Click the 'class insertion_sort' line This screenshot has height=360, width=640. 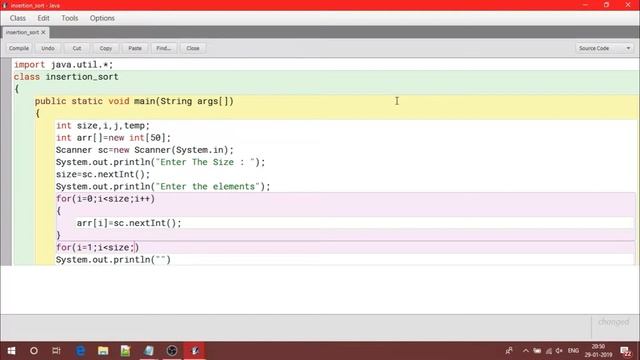click(66, 77)
